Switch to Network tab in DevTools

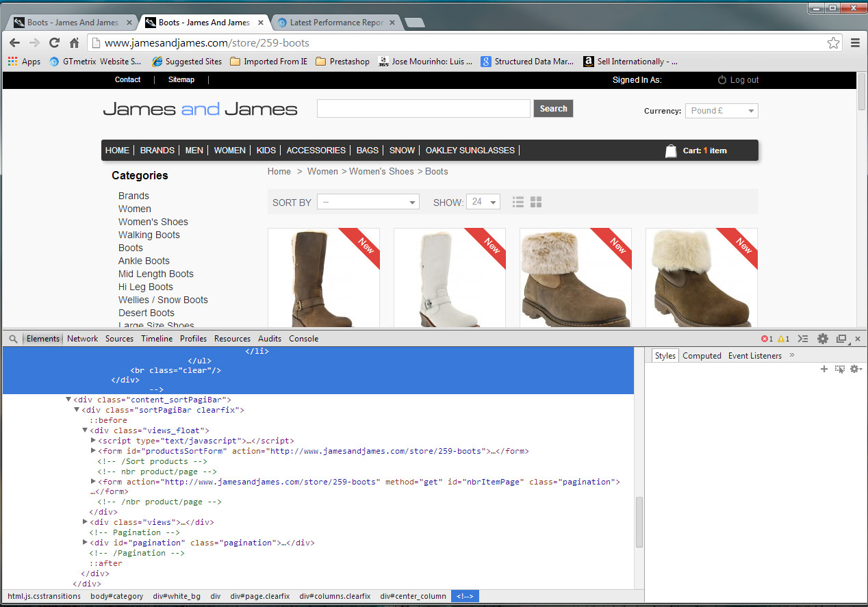[82, 339]
